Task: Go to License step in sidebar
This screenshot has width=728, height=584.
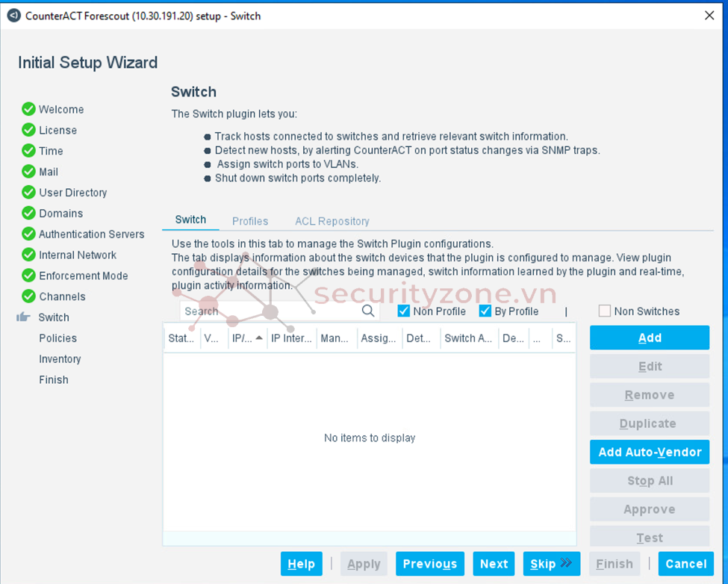Action: coord(57,131)
